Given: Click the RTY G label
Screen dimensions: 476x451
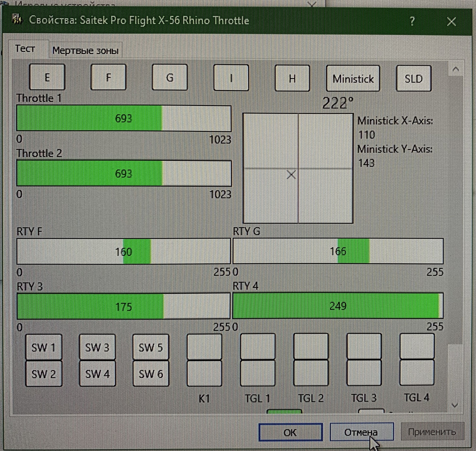Looking at the screenshot, I should coord(246,231).
